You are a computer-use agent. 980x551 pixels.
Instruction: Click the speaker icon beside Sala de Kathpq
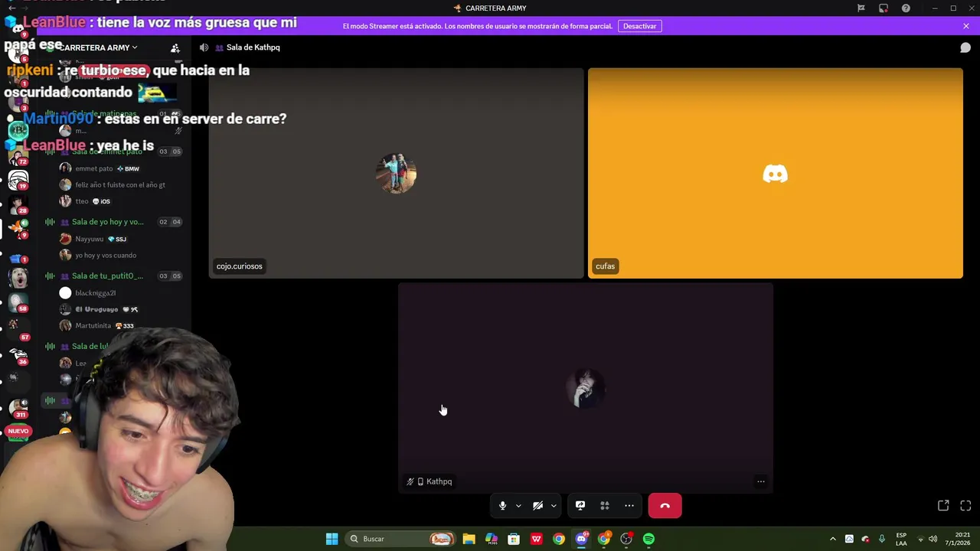click(x=204, y=47)
